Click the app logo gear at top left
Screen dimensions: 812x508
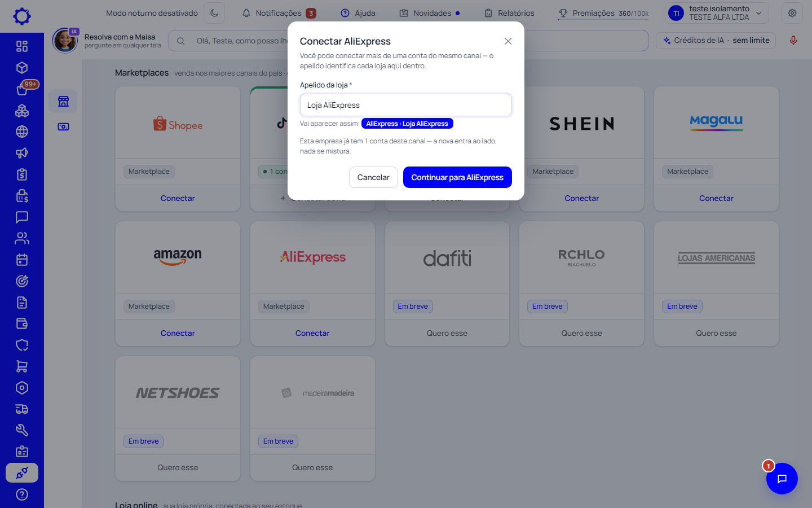click(22, 16)
